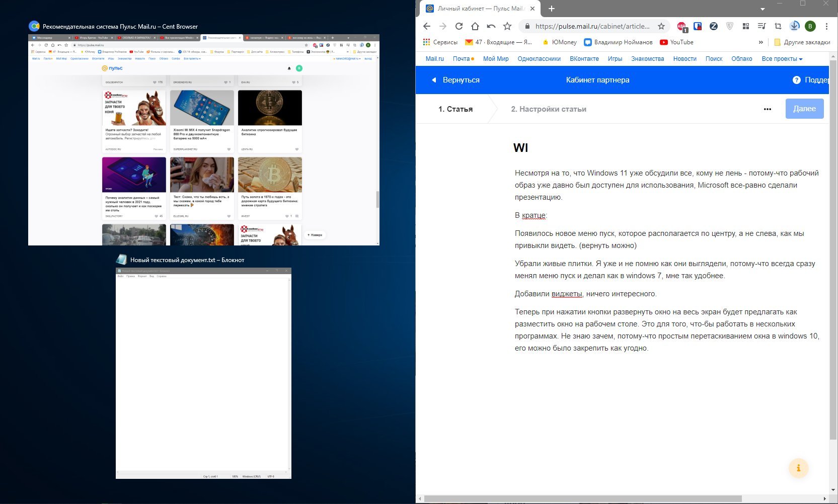
Task: Select the Блокнот notepad window thumbnail
Action: 203,373
